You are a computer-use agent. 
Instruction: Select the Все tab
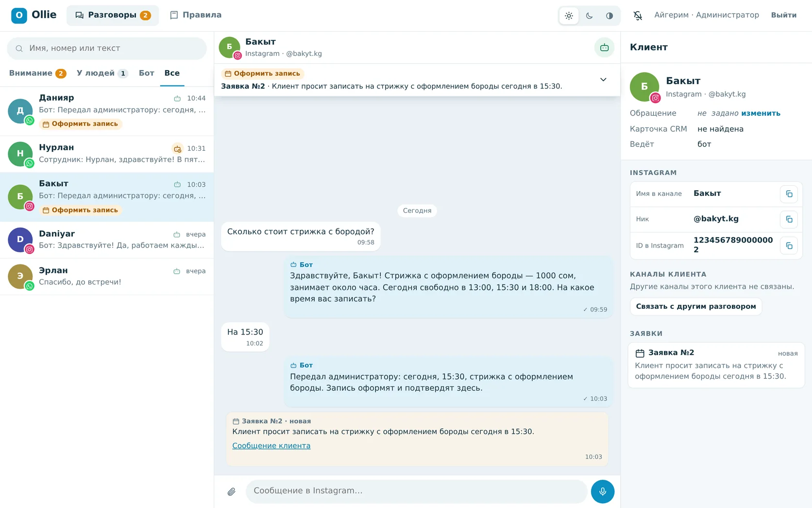tap(172, 73)
